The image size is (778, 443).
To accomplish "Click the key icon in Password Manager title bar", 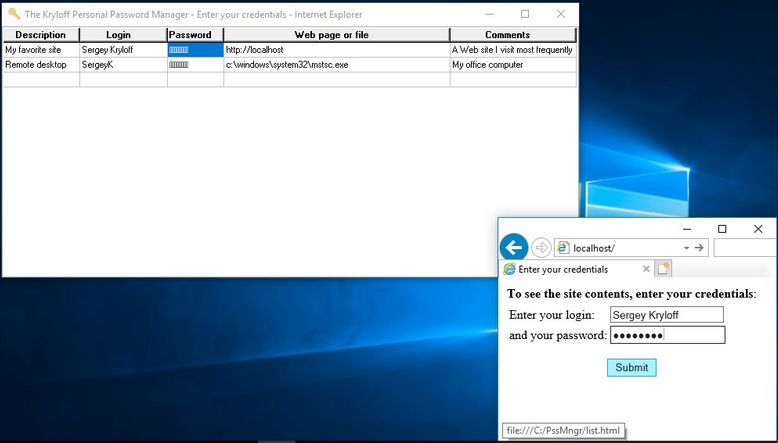I will pyautogui.click(x=14, y=14).
